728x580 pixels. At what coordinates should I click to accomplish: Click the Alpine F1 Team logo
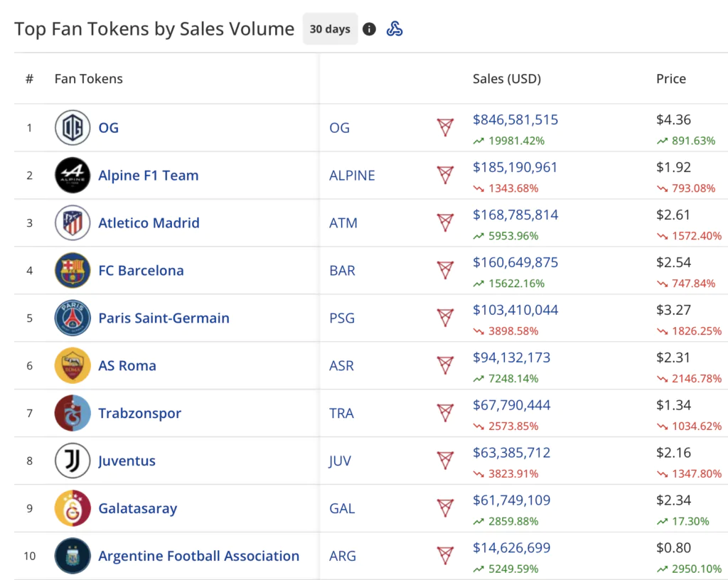(x=73, y=176)
